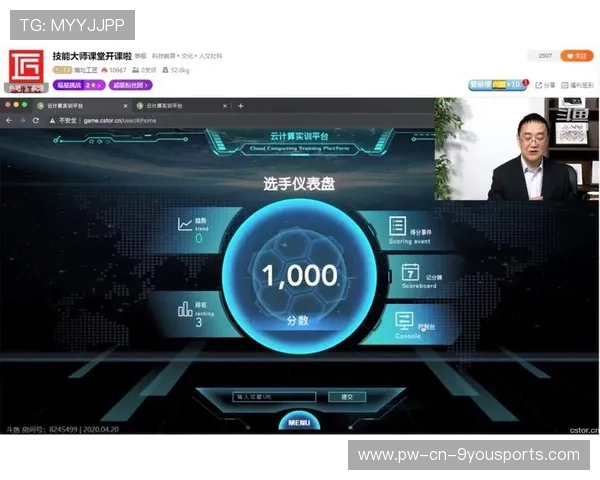Image resolution: width=600 pixels, height=480 pixels.
Task: Click the 2507 follower count
Action: coord(545,56)
